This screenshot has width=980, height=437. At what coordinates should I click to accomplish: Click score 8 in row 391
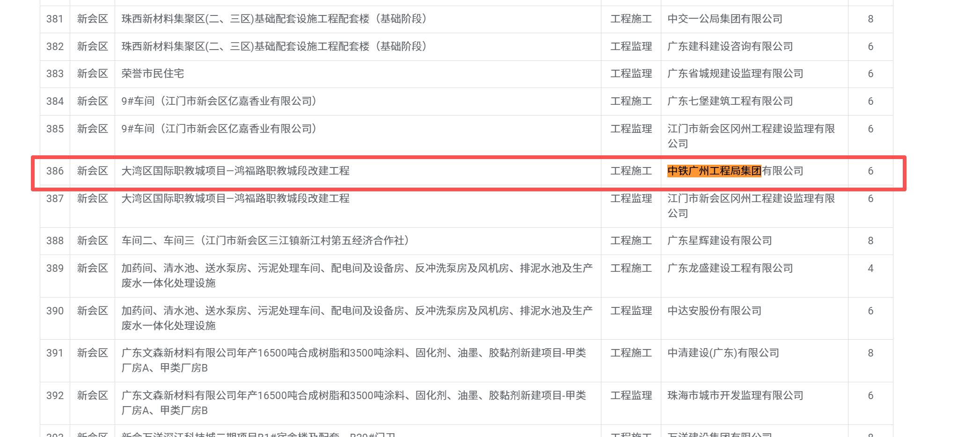[x=870, y=353]
